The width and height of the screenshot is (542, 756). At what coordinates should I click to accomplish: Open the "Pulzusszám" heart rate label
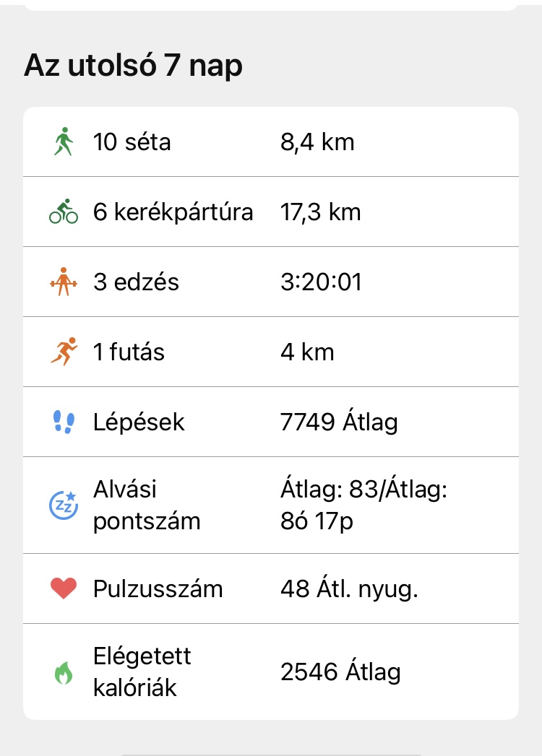click(x=158, y=589)
